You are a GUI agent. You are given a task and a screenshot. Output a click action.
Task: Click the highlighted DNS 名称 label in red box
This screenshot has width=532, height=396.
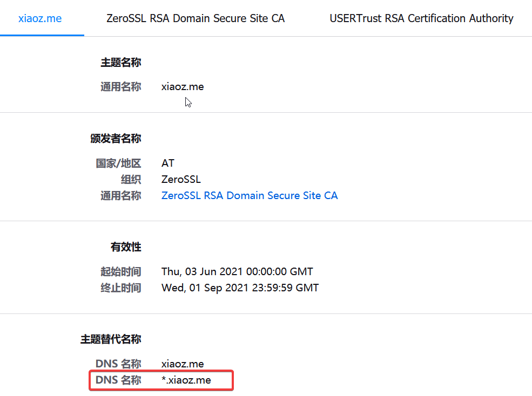point(118,380)
